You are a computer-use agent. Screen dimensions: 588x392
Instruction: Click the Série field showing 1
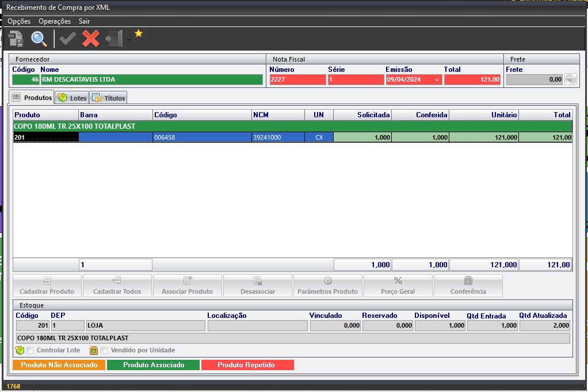click(x=356, y=79)
